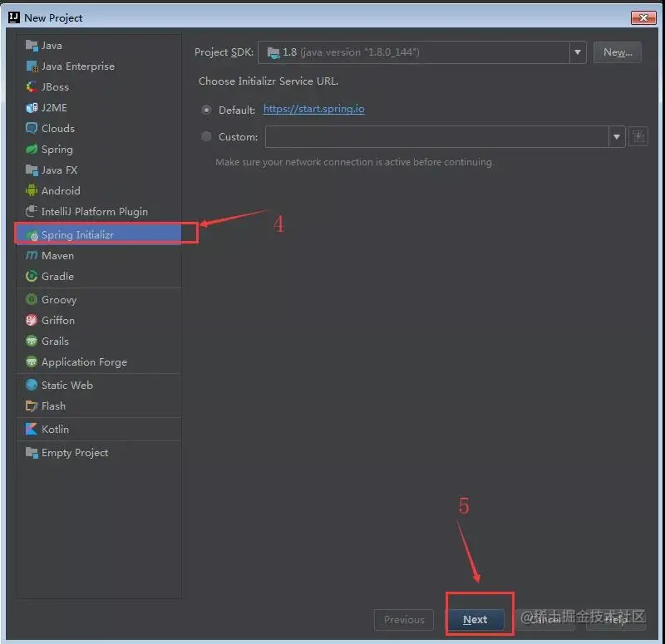Click the IntelliJ logo in title bar
Image resolution: width=665 pixels, height=644 pixels.
[14, 17]
